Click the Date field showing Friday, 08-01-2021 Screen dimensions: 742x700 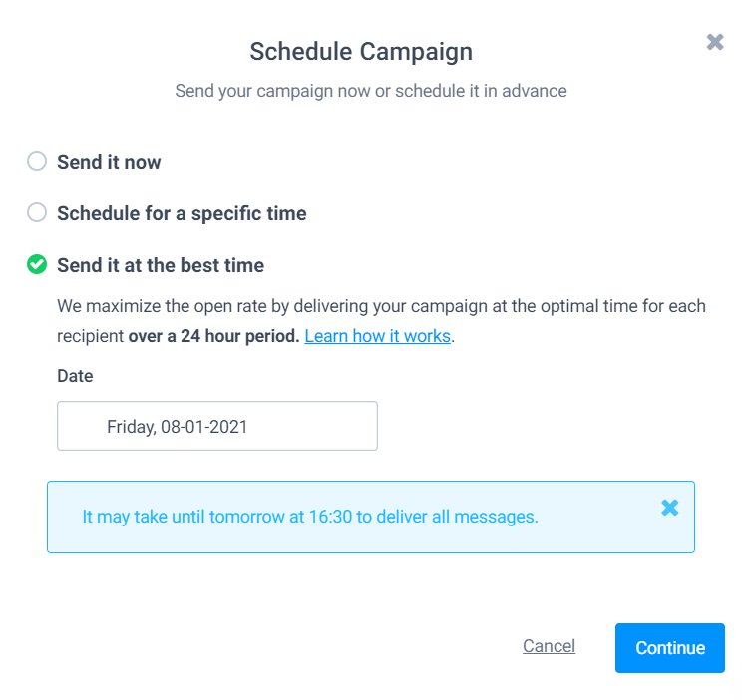click(x=217, y=426)
